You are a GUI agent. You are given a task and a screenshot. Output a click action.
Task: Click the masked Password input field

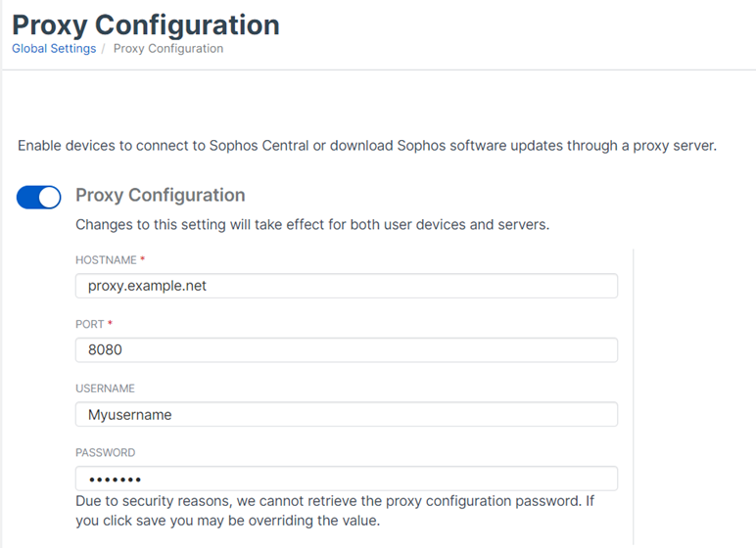(x=346, y=479)
